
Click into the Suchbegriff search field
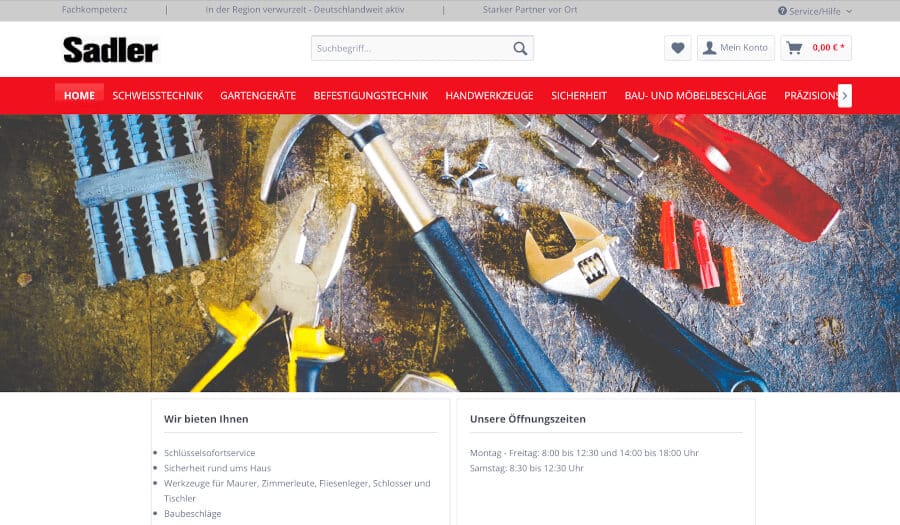(x=410, y=48)
